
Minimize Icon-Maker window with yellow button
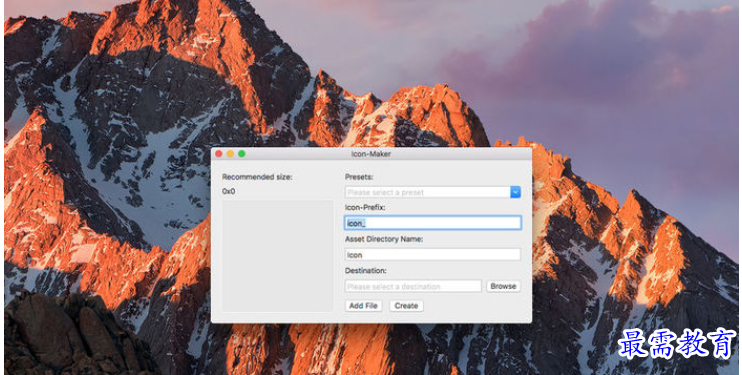point(230,153)
